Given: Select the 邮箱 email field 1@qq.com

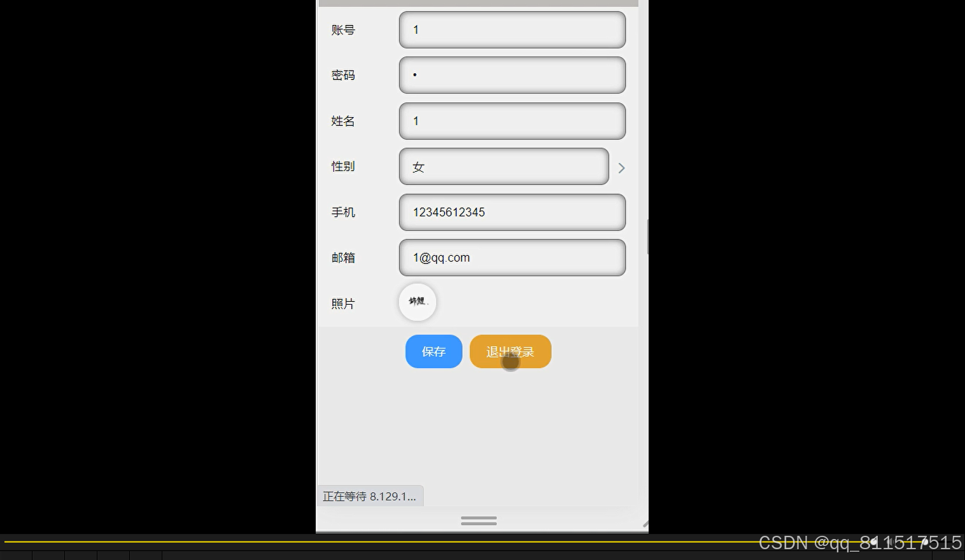Looking at the screenshot, I should point(512,258).
